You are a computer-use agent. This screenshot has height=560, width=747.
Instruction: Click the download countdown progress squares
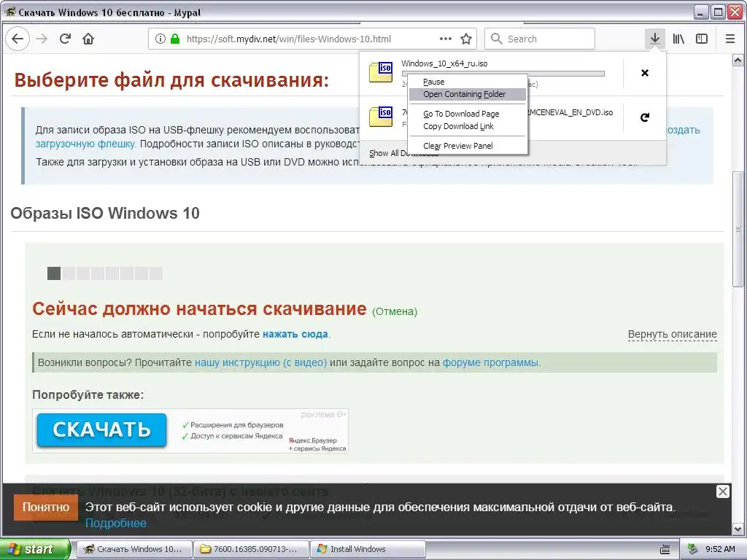[x=105, y=273]
